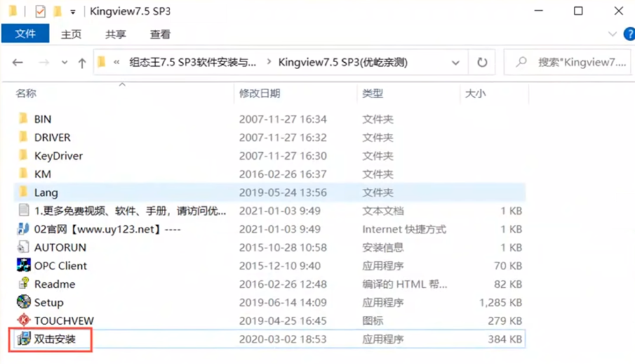Viewport: 635px width, 364px height.
Task: Refresh the current folder view
Action: click(x=482, y=63)
